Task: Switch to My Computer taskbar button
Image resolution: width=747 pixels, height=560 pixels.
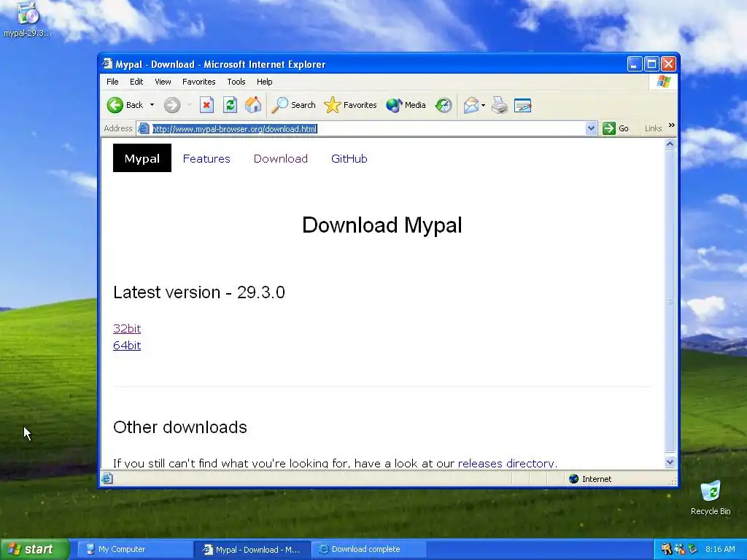Action: (x=134, y=549)
